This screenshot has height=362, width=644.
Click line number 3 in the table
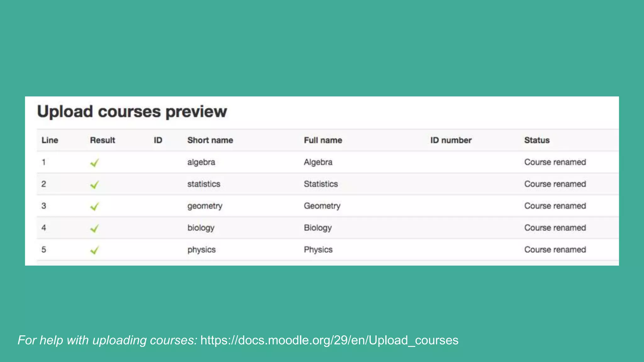point(44,206)
